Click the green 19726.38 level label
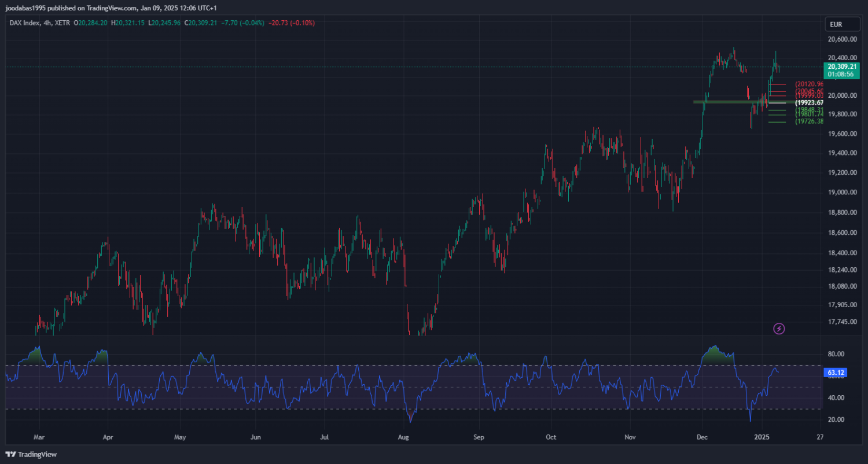 [809, 121]
